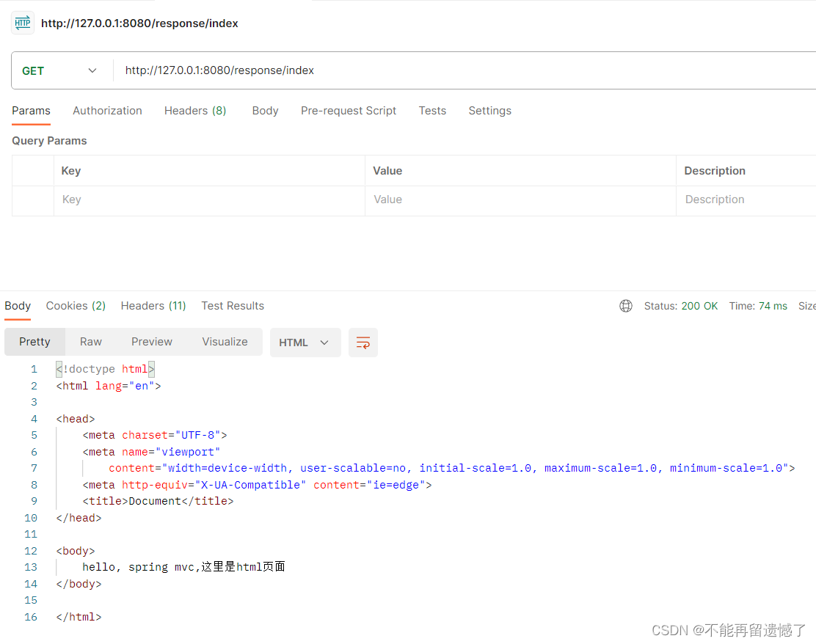Switch to the Pre-request Script tab
The image size is (816, 644).
(x=348, y=111)
